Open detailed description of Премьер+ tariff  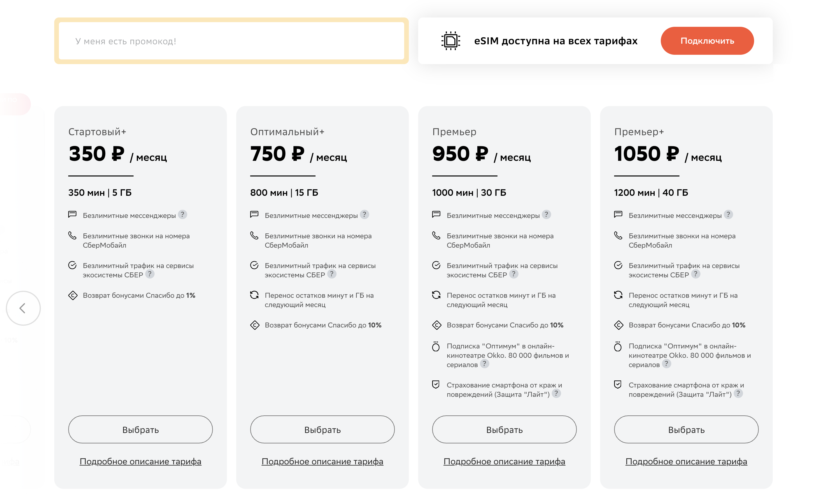686,461
